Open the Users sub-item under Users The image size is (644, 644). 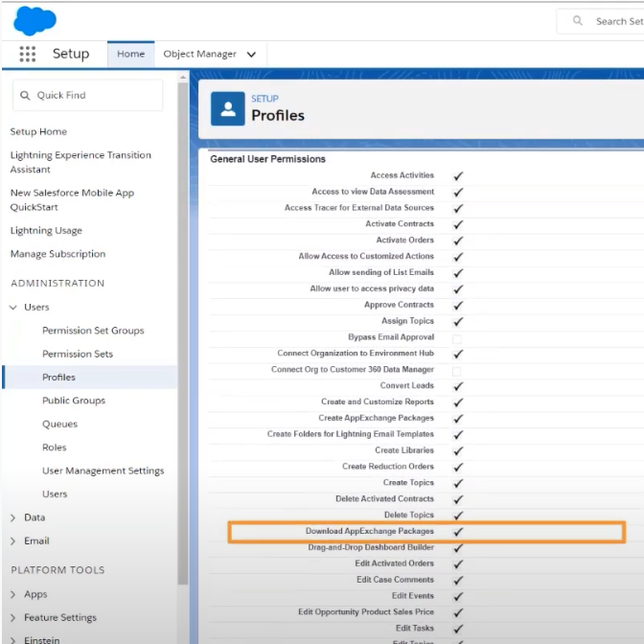click(x=55, y=494)
